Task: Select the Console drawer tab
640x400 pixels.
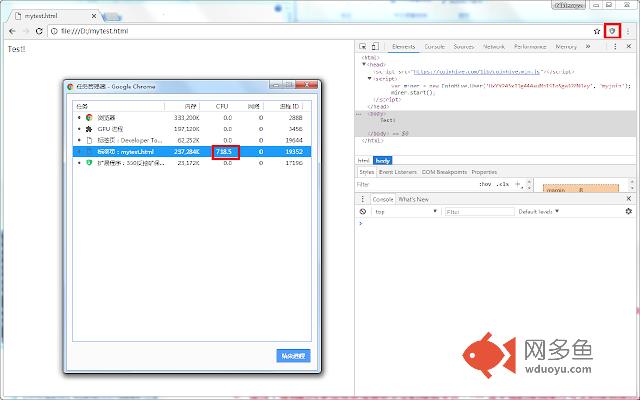Action: coord(382,199)
